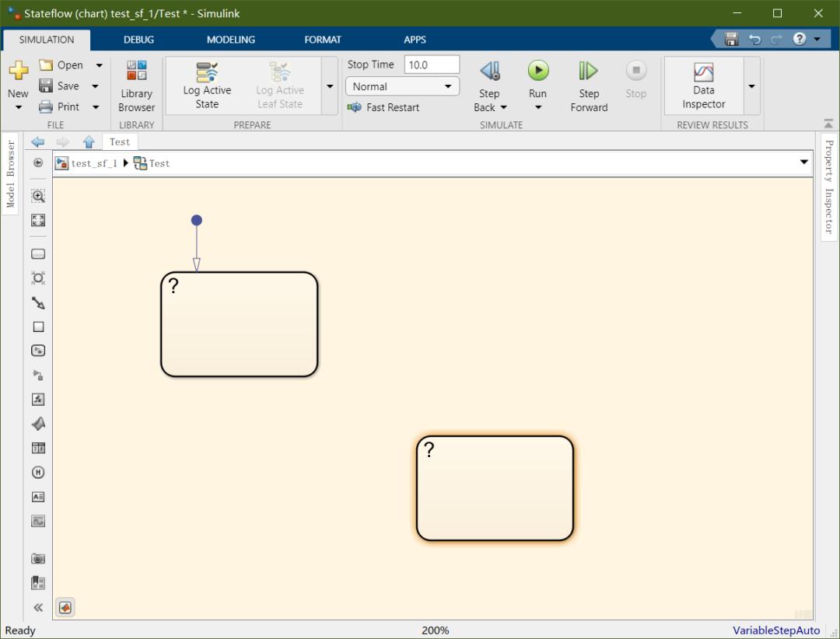Pick the Default Transition tool
840x639 pixels.
tap(38, 302)
